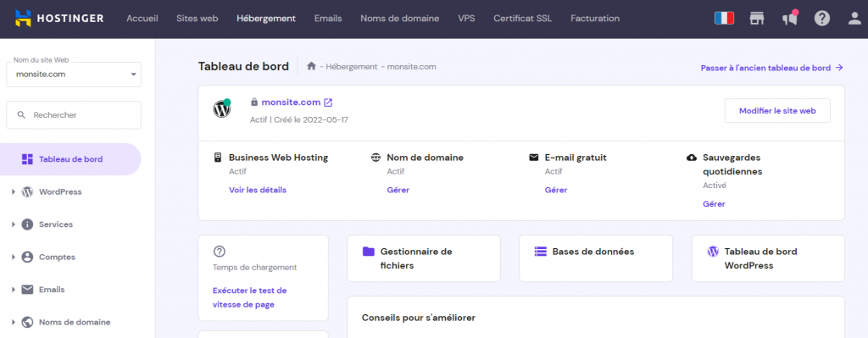Change language via French flag icon
Screen dimensions: 868x338
point(724,19)
